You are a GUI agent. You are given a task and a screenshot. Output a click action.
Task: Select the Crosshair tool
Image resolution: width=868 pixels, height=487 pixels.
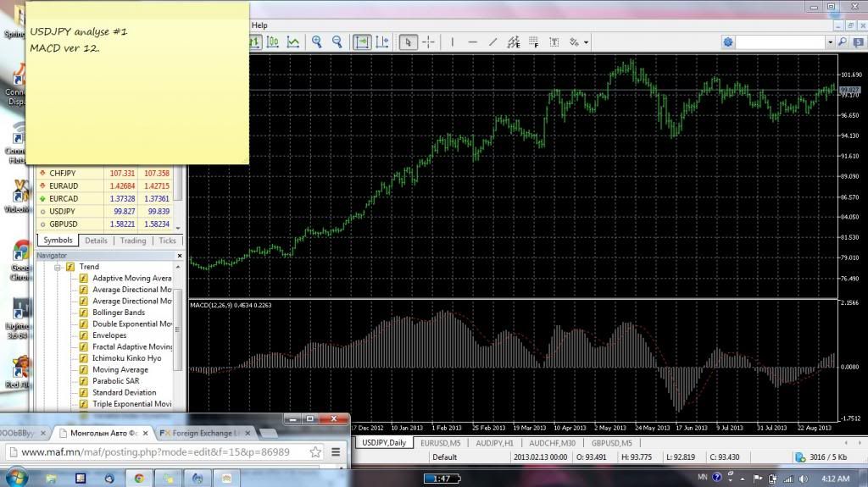click(x=429, y=42)
